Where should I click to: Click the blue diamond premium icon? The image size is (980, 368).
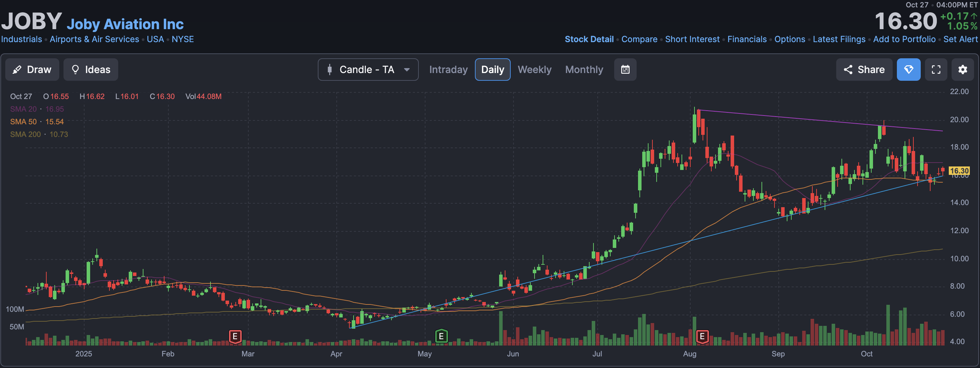(908, 69)
